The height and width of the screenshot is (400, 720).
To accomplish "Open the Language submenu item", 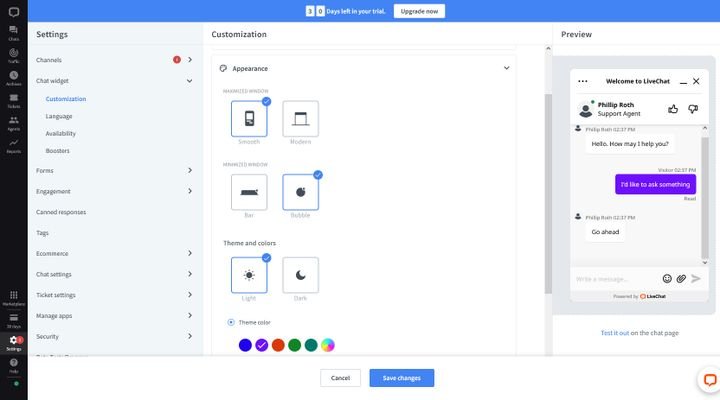I will (x=59, y=116).
